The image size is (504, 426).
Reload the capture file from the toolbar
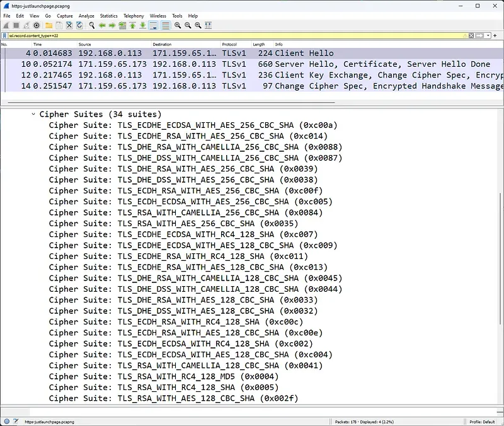click(x=79, y=25)
